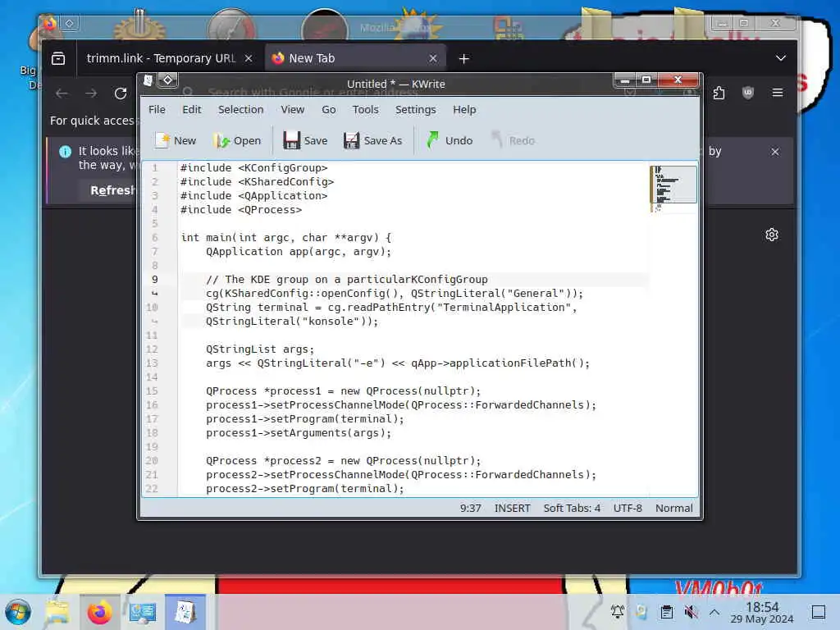
Task: Open a new Firefox tab with plus
Action: 464,58
